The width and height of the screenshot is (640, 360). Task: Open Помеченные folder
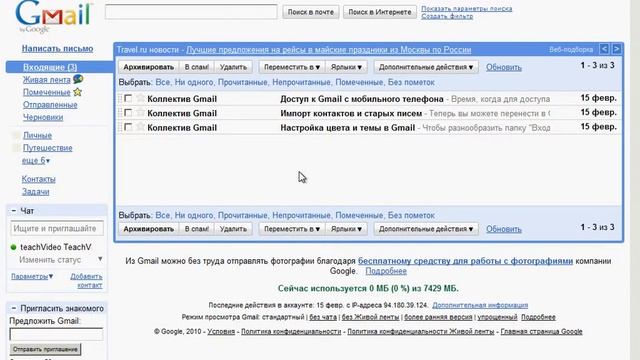coord(47,92)
